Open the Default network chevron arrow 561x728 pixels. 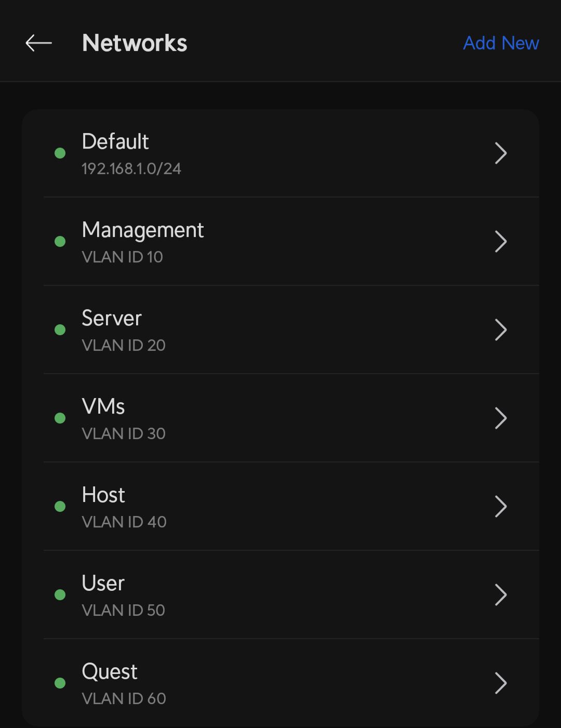click(500, 153)
